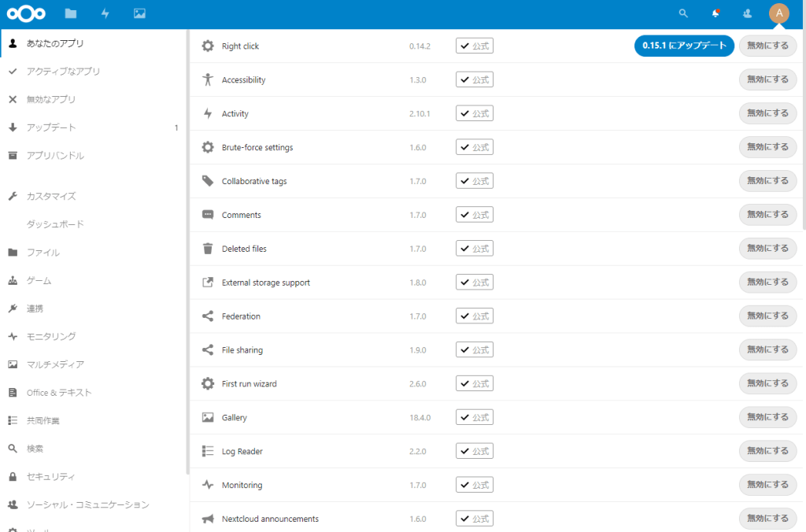This screenshot has height=532, width=806.
Task: Click the search magnifier in header
Action: (683, 13)
